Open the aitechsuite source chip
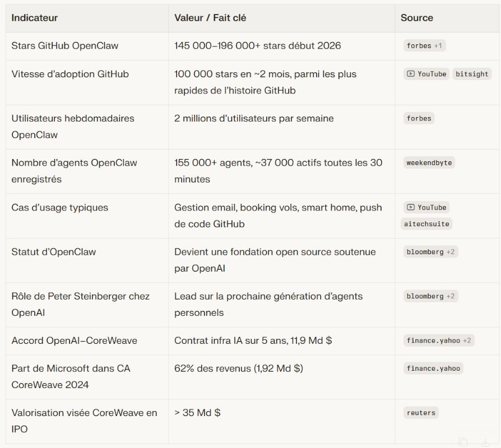 pos(427,223)
